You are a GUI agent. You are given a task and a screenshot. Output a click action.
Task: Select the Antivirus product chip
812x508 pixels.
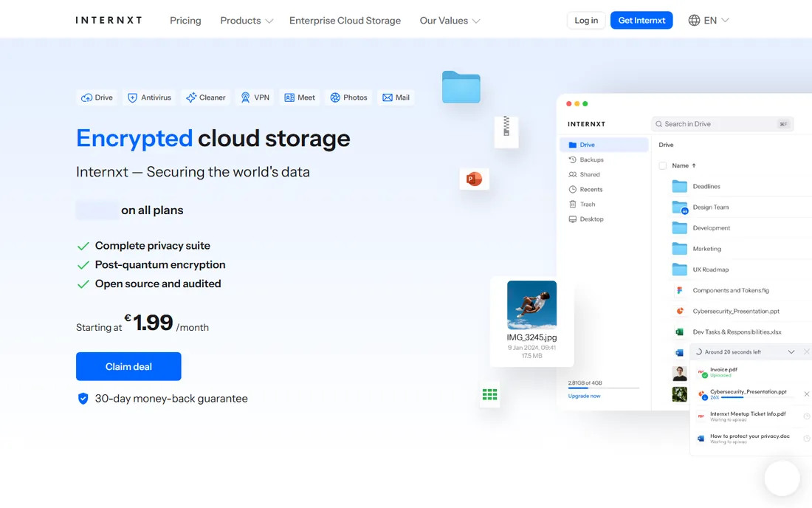point(149,97)
